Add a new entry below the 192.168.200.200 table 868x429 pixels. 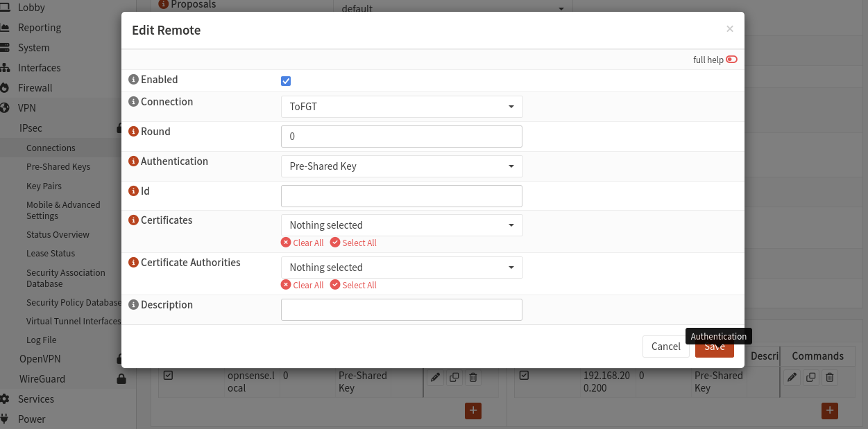(829, 410)
